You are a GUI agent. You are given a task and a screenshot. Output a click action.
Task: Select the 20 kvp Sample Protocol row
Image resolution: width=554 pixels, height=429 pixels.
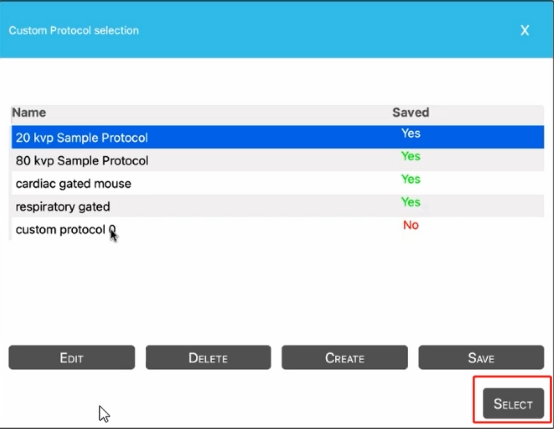[x=278, y=137]
